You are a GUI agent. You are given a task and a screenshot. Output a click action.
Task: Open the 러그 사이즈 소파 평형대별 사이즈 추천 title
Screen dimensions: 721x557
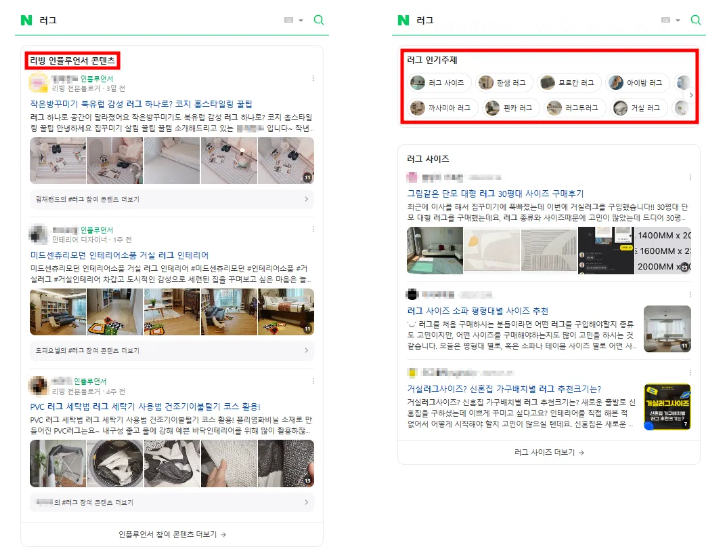click(477, 311)
